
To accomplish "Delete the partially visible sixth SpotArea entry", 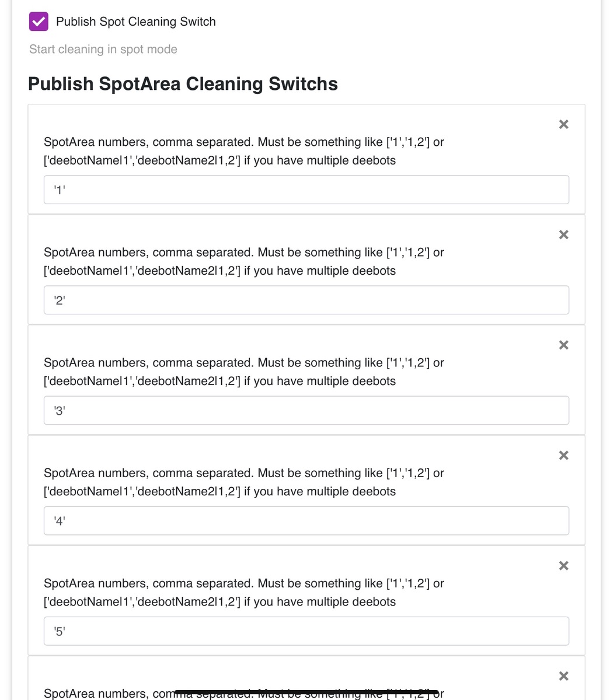I will [x=563, y=675].
